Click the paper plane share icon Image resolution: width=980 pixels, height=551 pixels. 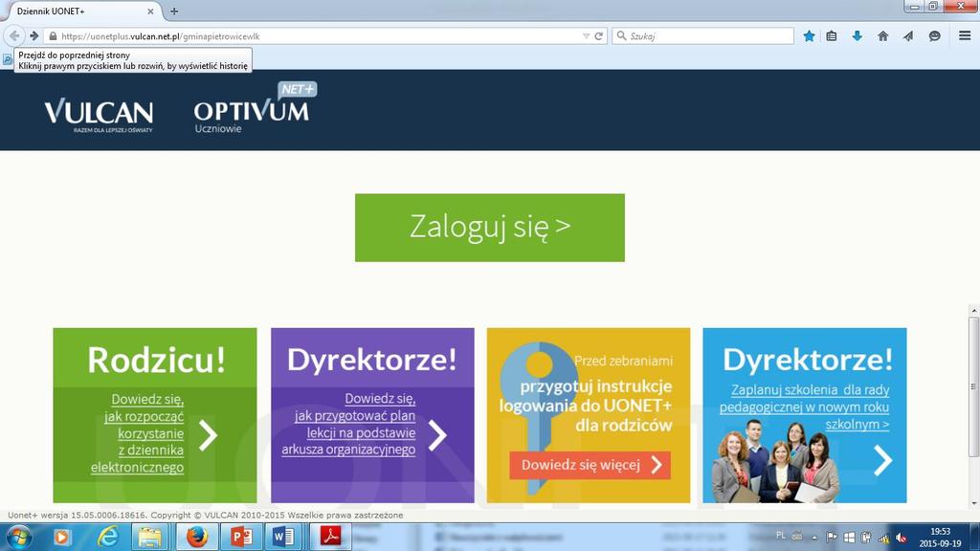coord(908,36)
